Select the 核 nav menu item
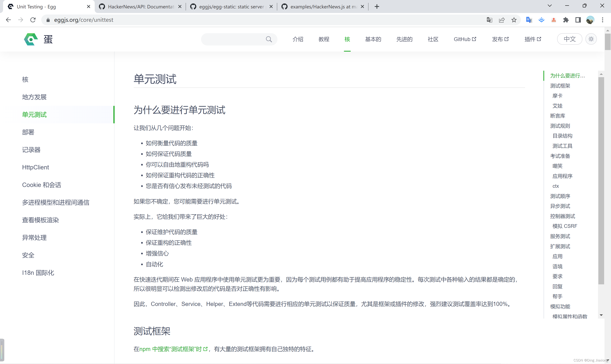611x364 pixels. pyautogui.click(x=347, y=39)
